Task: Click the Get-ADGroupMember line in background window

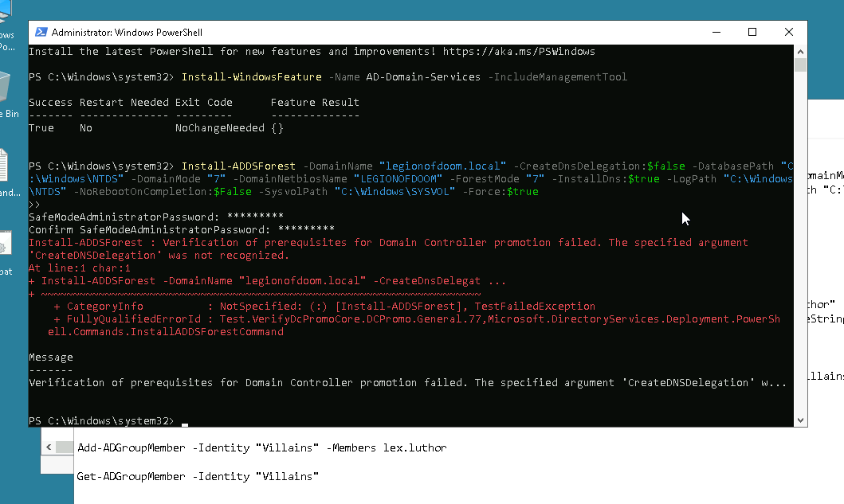Action: tap(198, 476)
